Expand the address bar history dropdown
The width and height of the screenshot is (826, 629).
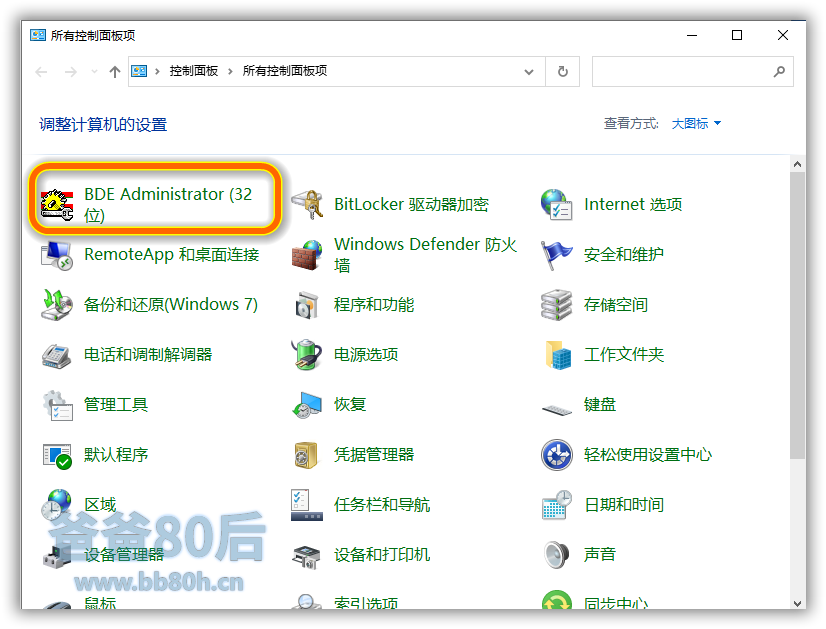point(530,72)
